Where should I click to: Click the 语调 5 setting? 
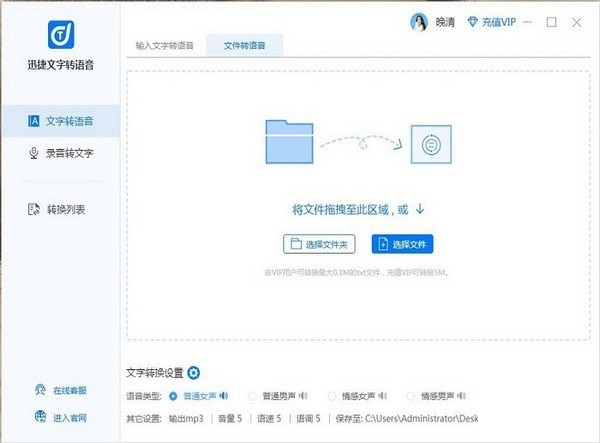(308, 419)
